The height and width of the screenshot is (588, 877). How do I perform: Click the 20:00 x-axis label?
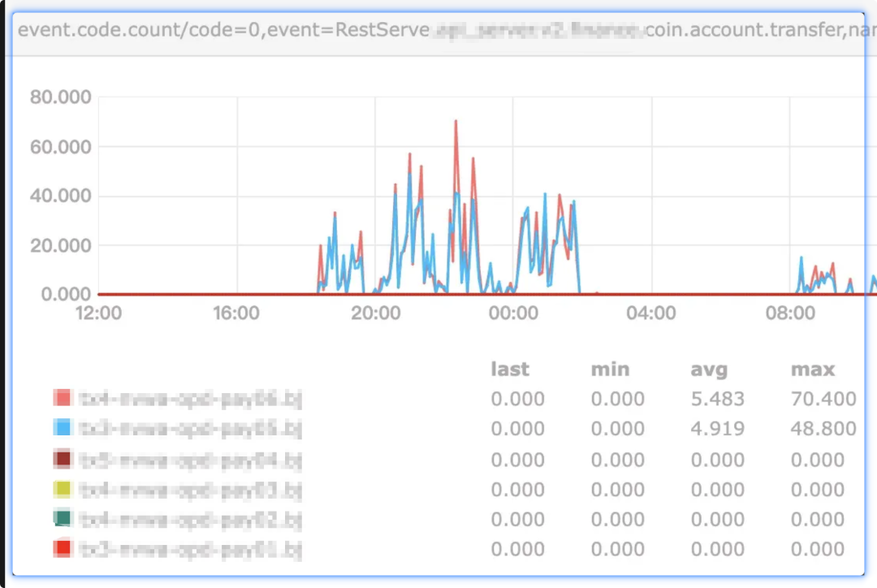(x=375, y=313)
